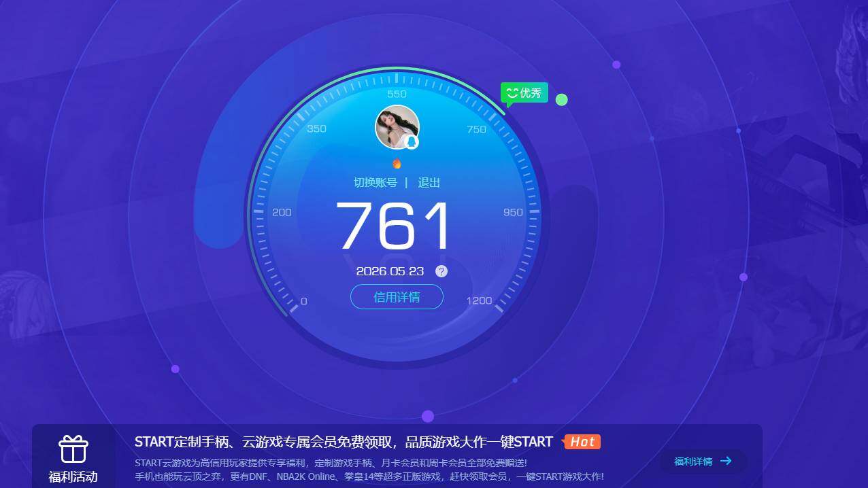Image resolution: width=868 pixels, height=488 pixels.
Task: Click 退出 to log out
Action: pyautogui.click(x=429, y=183)
